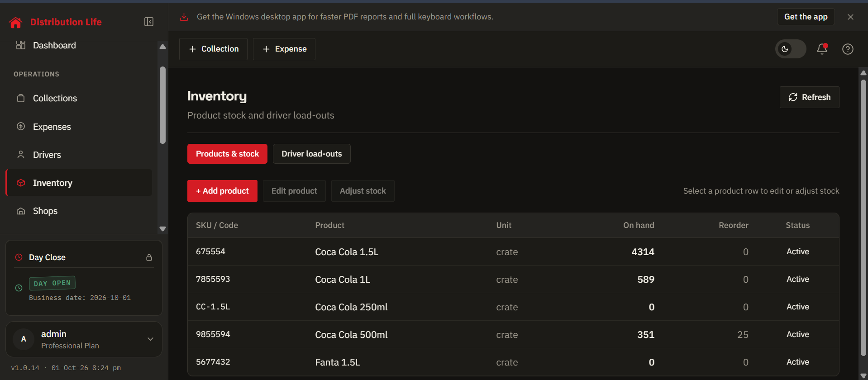Image resolution: width=868 pixels, height=380 pixels.
Task: Switch to Driver load-outs tab
Action: 311,154
